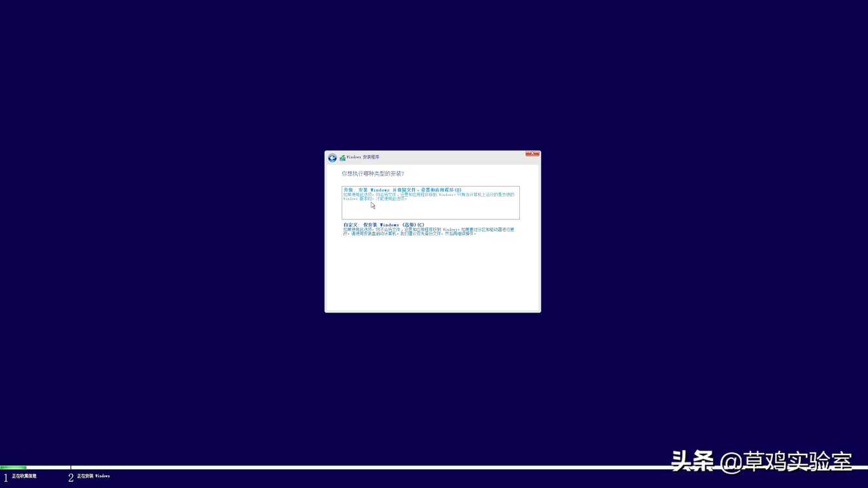Click the 你想执行哪种类型的安装 heading
The image size is (868, 488).
373,174
